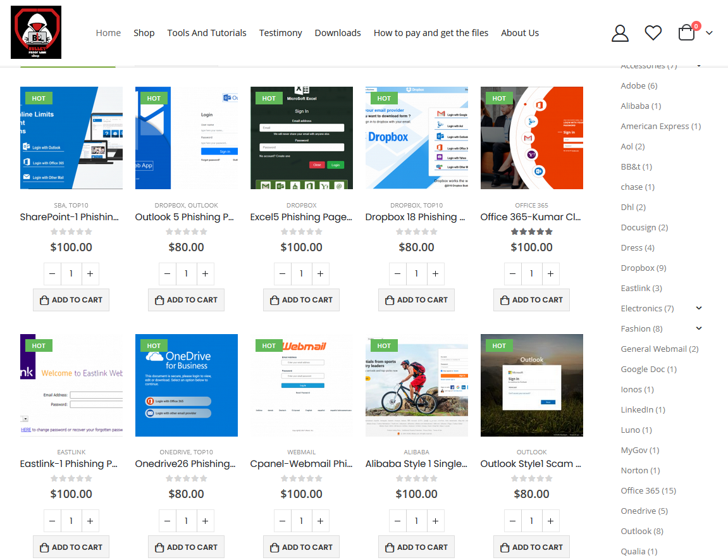
Task: Decrease quantity for Outlook Style1 Scam product
Action: pos(512,520)
